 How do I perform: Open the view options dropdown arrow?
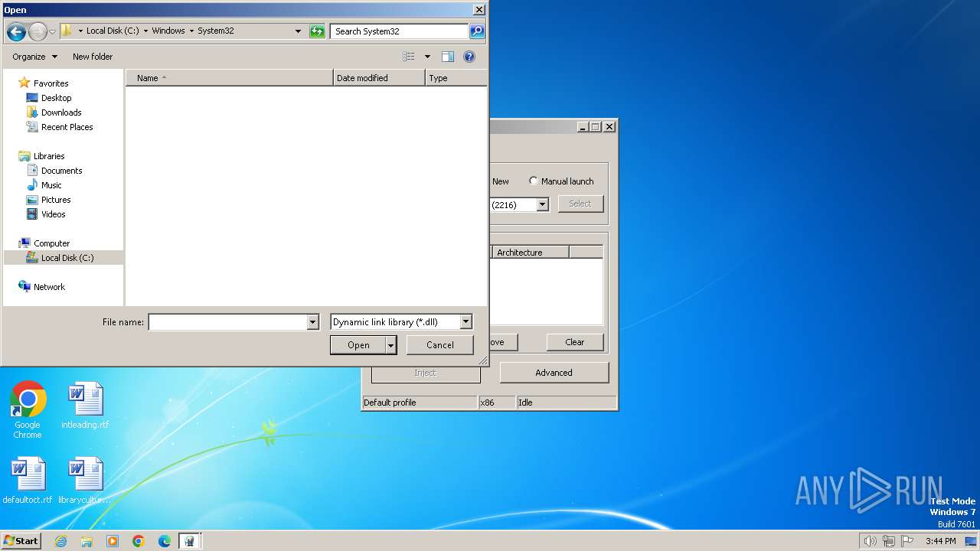click(427, 57)
